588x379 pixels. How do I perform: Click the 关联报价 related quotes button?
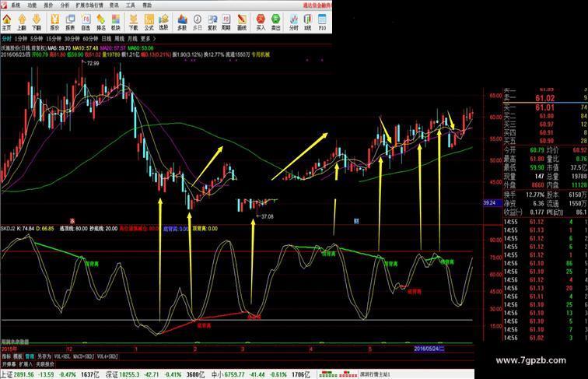44,364
